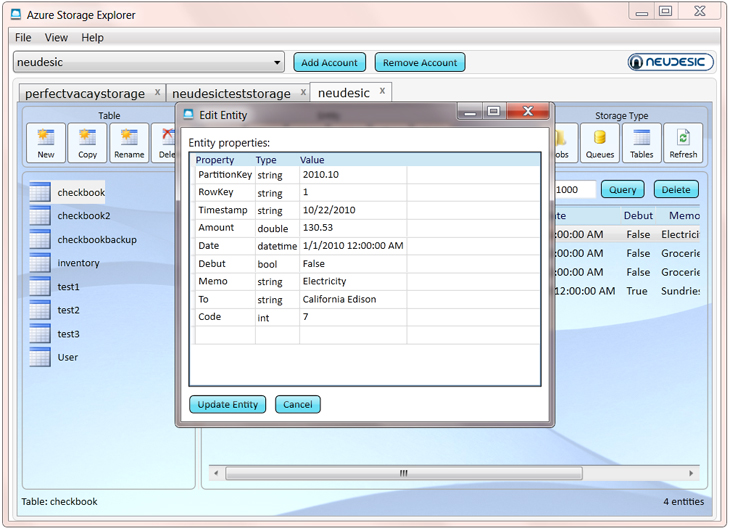Click the Rename table icon
The width and height of the screenshot is (730, 531).
pos(129,142)
